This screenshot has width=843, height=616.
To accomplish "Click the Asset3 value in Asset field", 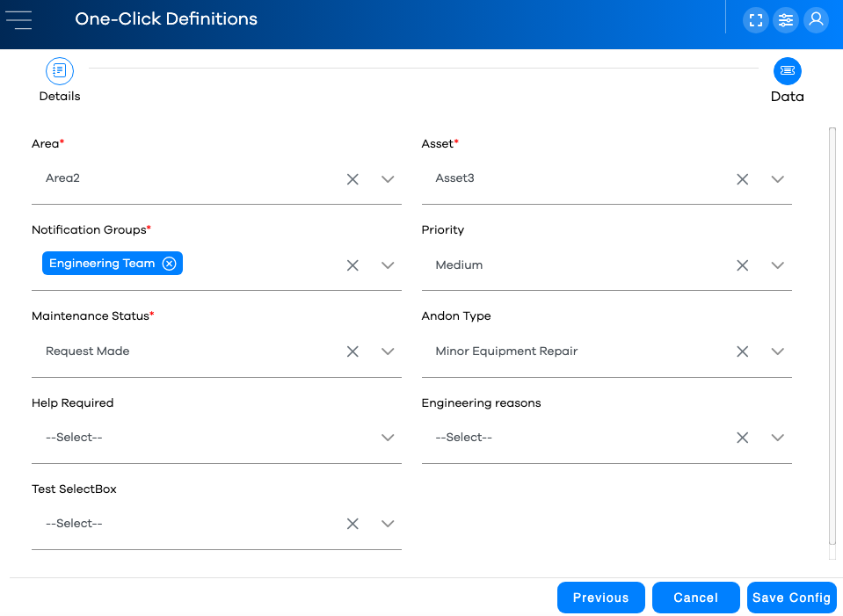I will click(454, 178).
